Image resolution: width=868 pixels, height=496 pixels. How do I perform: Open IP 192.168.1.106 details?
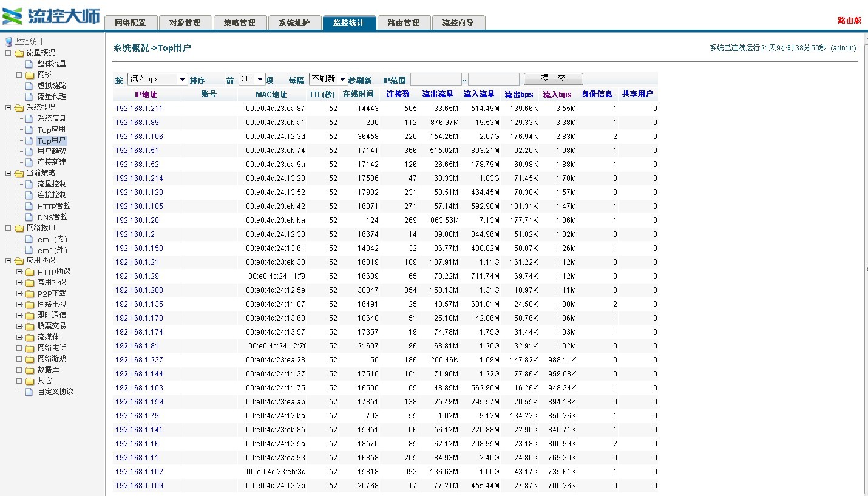tap(139, 137)
